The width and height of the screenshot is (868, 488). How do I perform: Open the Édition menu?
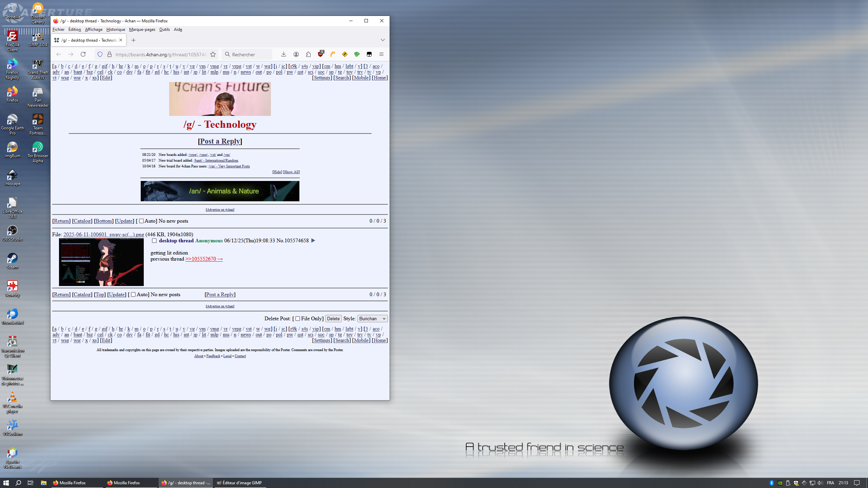tap(75, 29)
